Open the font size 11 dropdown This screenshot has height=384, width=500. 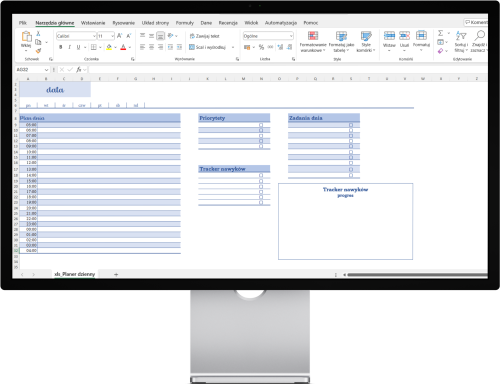[113, 36]
